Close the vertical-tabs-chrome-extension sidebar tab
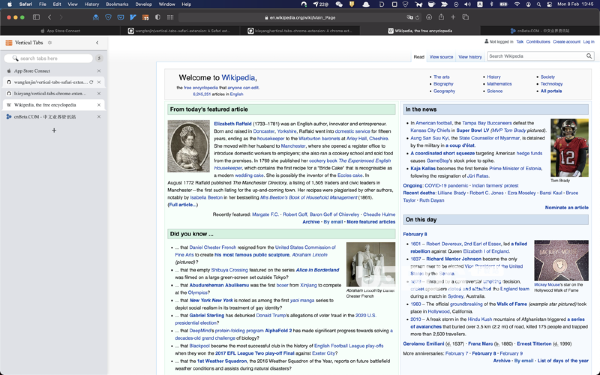Screen dimensions: 600x375 99,93
